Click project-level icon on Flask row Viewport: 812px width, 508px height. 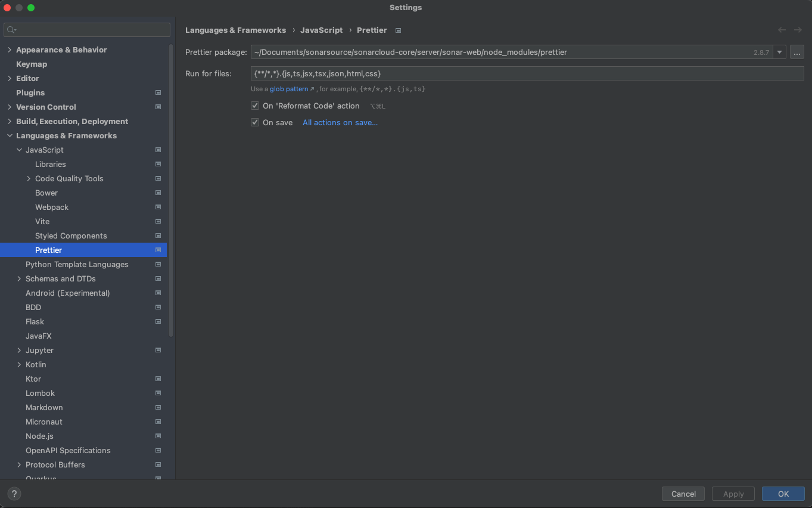(158, 321)
